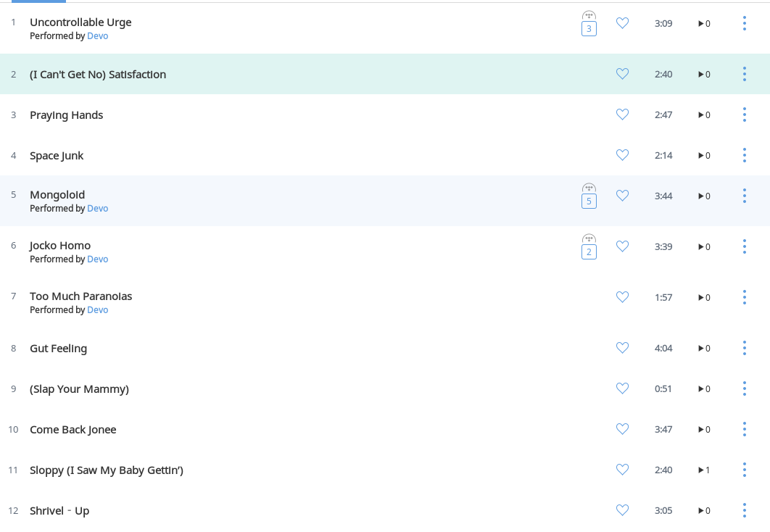The image size is (770, 532).
Task: Open more options for (Slap Your Mammy)
Action: (745, 388)
